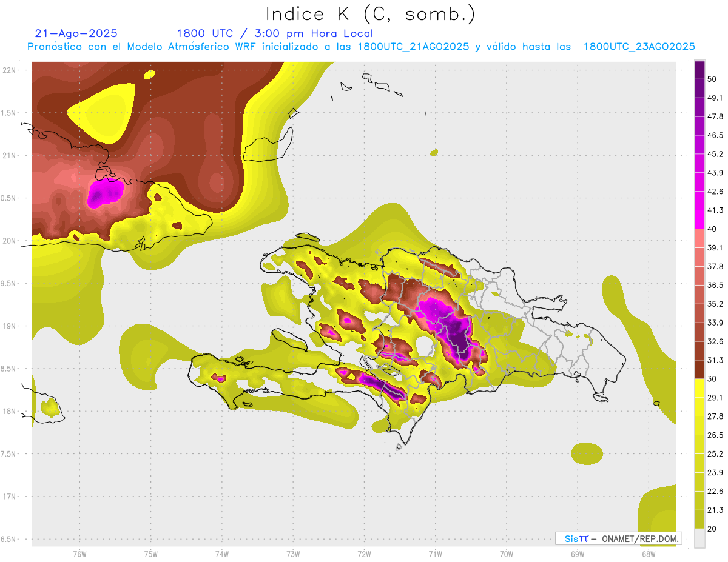Click the color bar value 49.1
728x562 pixels.
(716, 98)
